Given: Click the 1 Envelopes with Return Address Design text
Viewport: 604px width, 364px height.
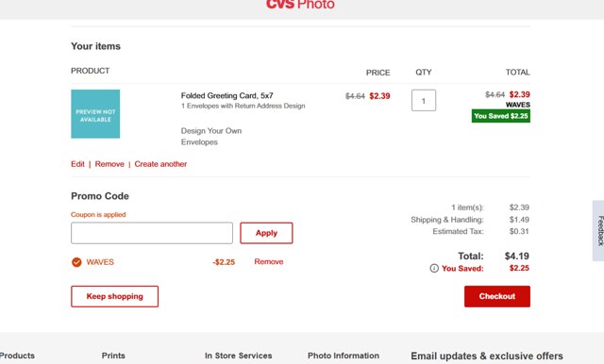Looking at the screenshot, I should click(x=243, y=106).
